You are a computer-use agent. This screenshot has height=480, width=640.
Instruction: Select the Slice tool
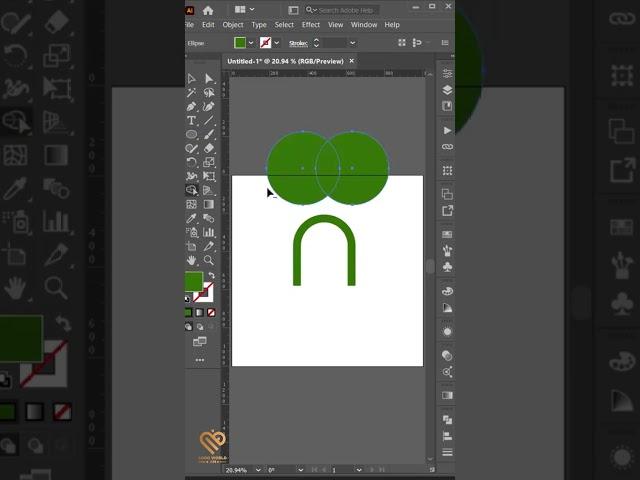pos(209,246)
